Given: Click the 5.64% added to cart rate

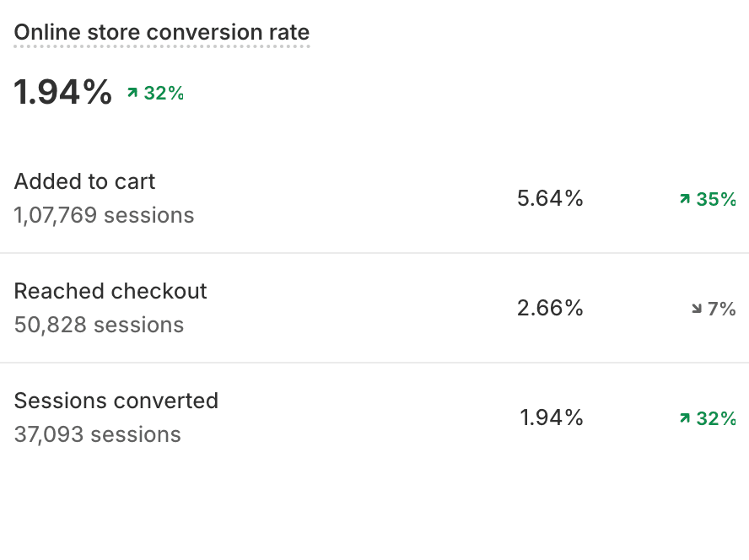Looking at the screenshot, I should [550, 198].
